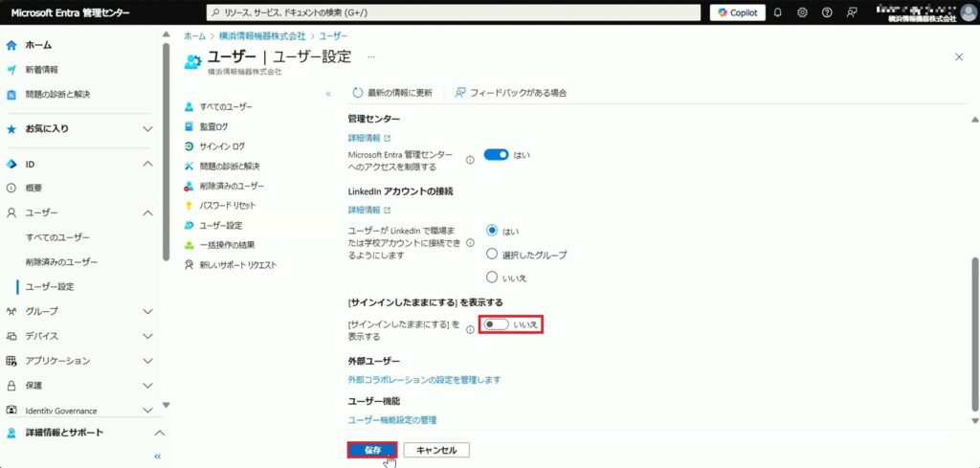This screenshot has height=468, width=980.
Task: Click the ホーム home icon in sidebar
Action: pos(11,45)
